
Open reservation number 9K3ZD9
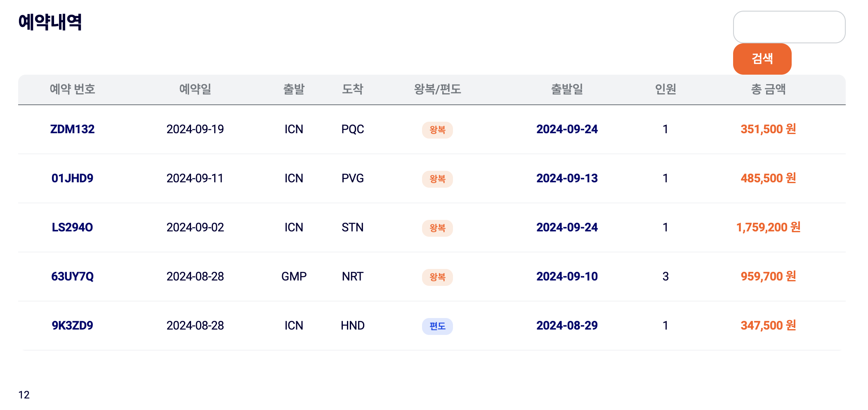tap(72, 325)
